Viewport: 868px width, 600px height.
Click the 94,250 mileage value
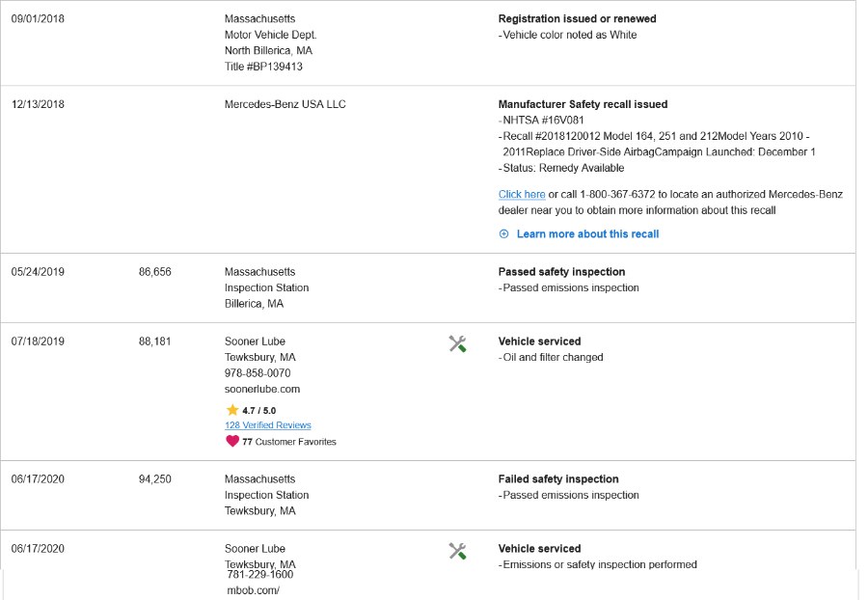coord(155,478)
